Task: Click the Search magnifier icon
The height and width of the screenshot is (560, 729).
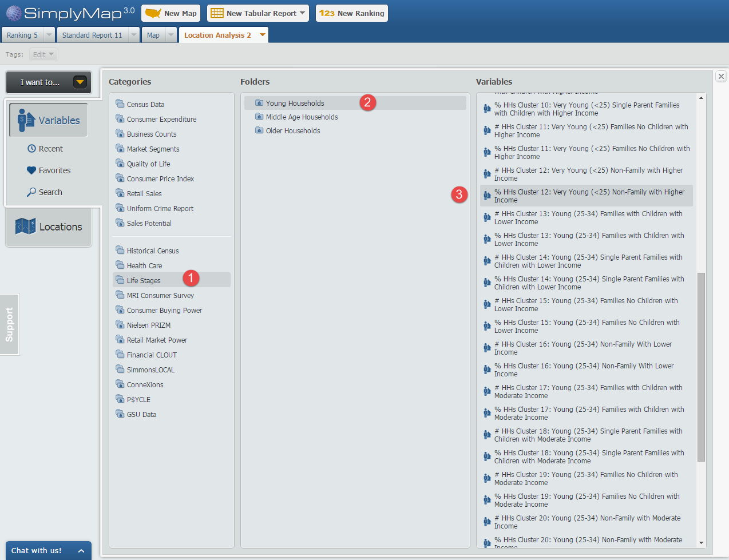Action: coord(31,192)
